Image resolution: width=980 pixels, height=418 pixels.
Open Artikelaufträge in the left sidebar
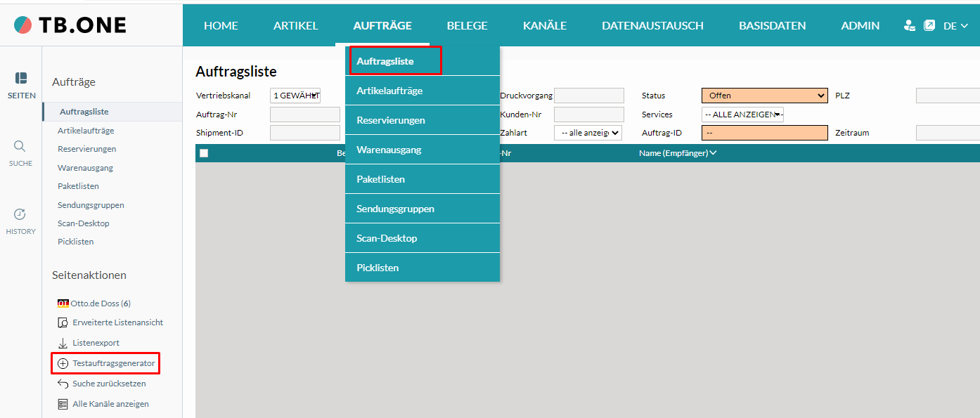tap(86, 131)
